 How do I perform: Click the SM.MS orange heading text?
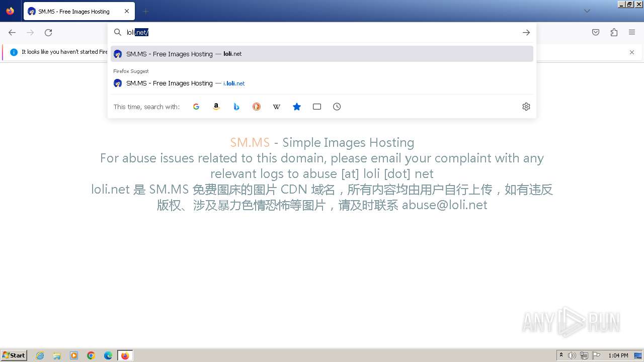[x=250, y=142]
